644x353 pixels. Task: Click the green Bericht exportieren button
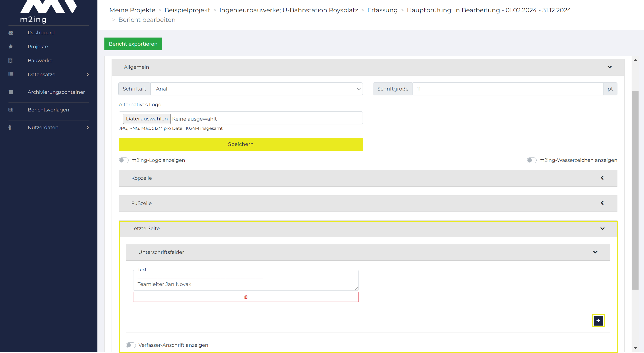coord(133,44)
